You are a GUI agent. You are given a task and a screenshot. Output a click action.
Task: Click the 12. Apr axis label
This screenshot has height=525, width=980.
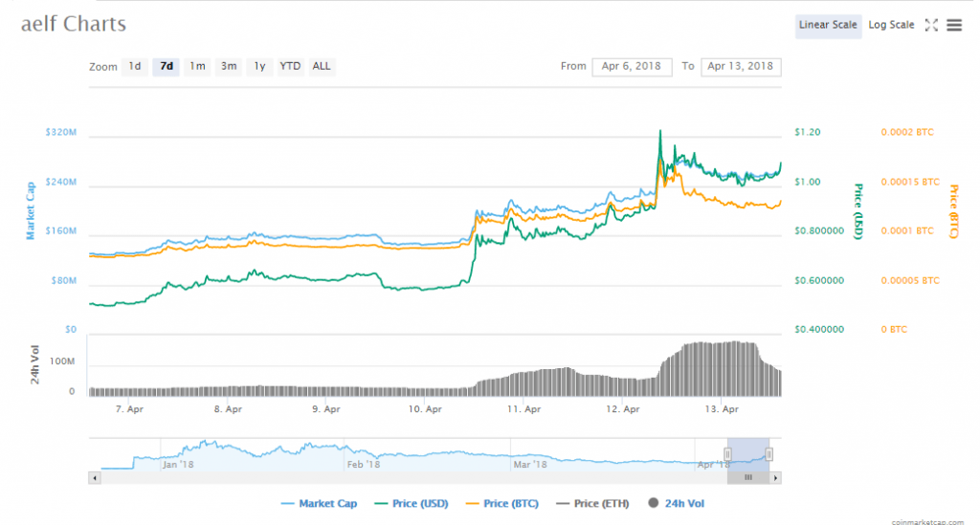click(623, 409)
